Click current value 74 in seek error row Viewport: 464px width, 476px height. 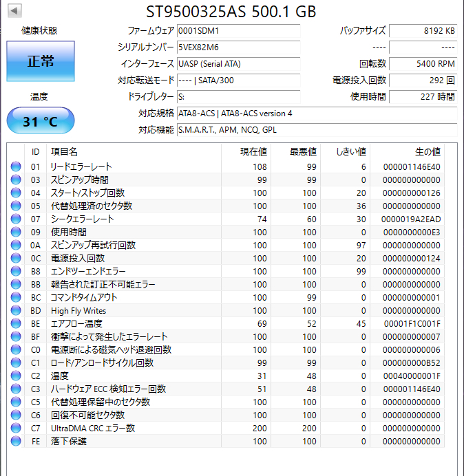262,219
